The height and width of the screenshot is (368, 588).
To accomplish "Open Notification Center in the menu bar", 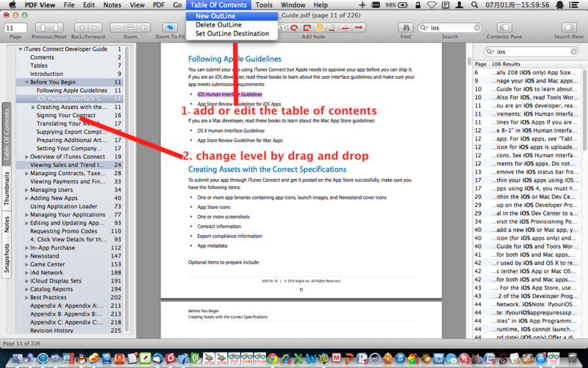I will point(573,5).
